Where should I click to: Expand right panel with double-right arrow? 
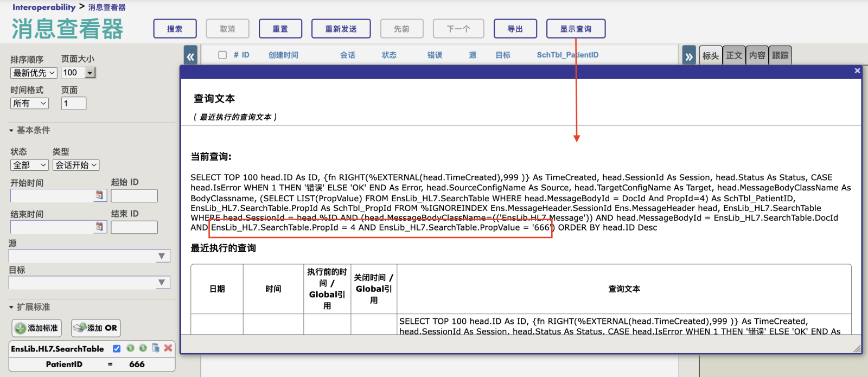click(x=689, y=56)
